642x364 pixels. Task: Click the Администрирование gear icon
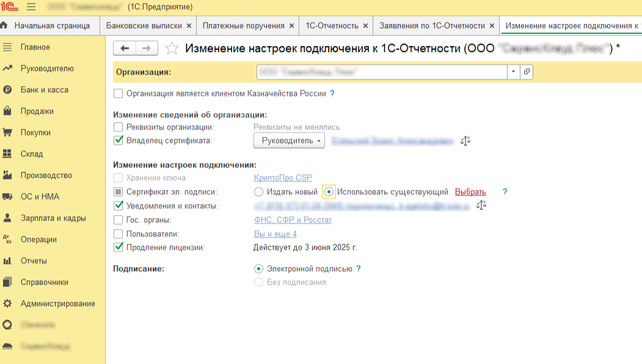7,304
